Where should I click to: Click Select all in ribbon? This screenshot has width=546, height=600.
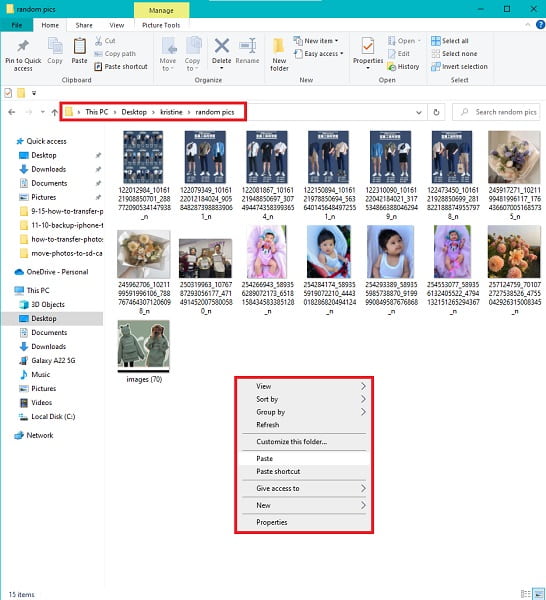pos(450,41)
